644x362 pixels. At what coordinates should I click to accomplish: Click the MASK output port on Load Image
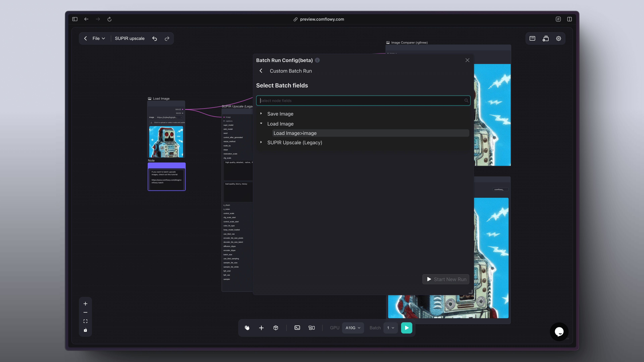182,113
